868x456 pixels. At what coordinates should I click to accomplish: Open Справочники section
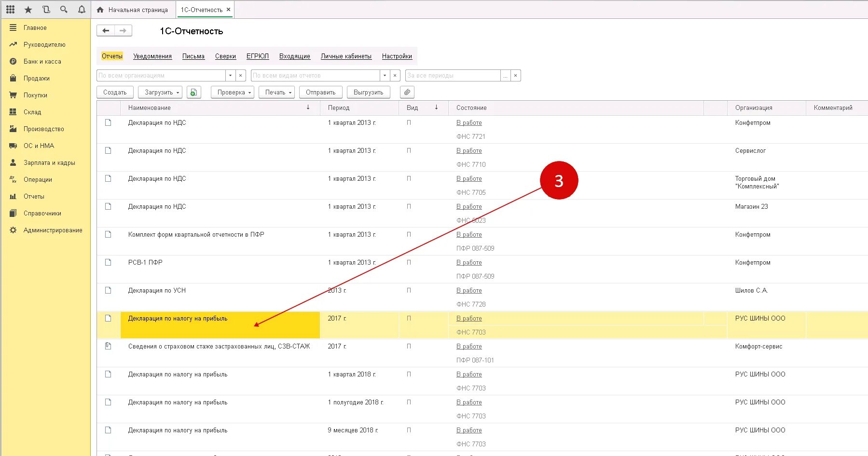click(42, 213)
